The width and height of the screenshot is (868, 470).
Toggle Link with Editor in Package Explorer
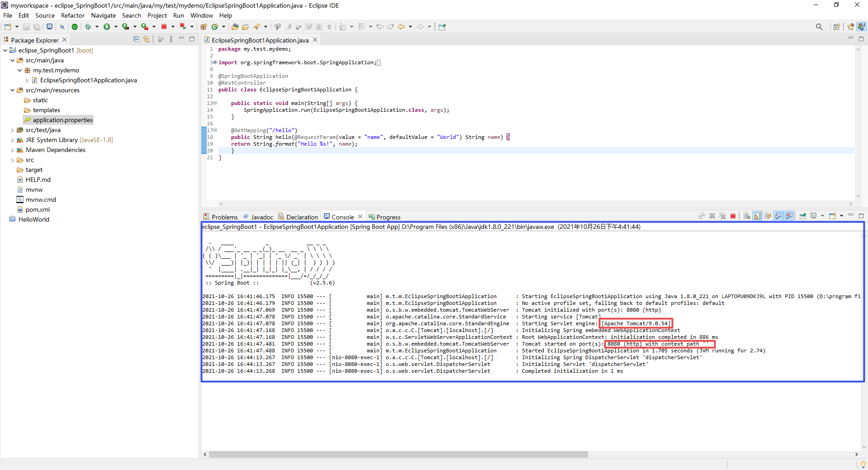point(147,39)
